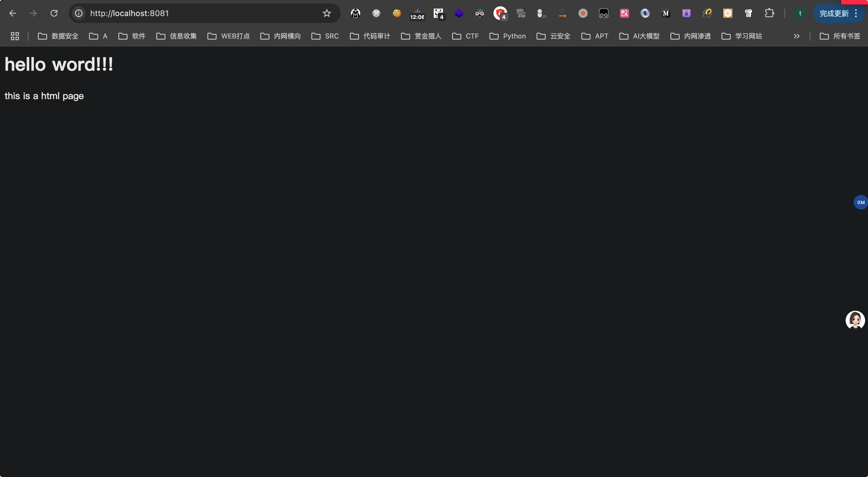Open the gray command-symbol extension
Screen dimensions: 868x477
pos(376,13)
